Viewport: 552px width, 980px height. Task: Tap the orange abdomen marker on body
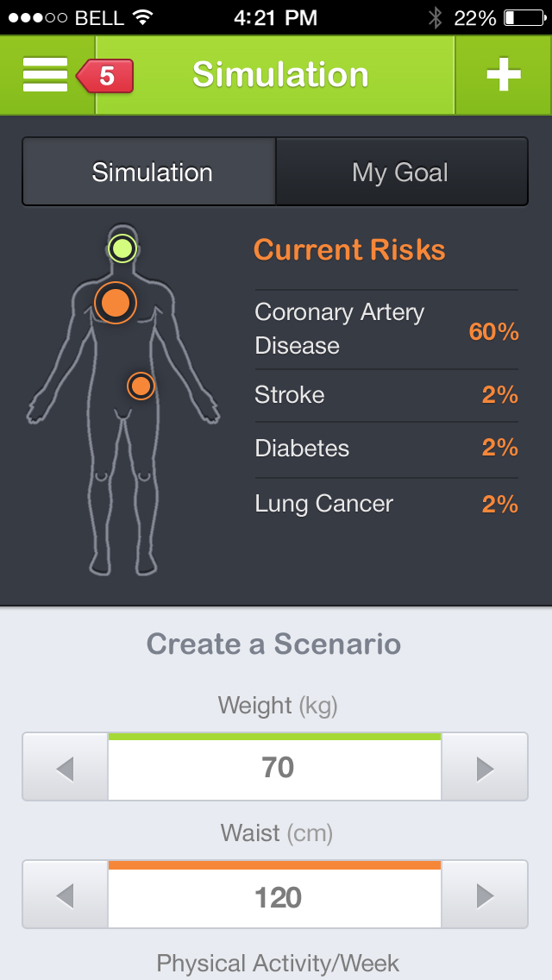tap(141, 386)
